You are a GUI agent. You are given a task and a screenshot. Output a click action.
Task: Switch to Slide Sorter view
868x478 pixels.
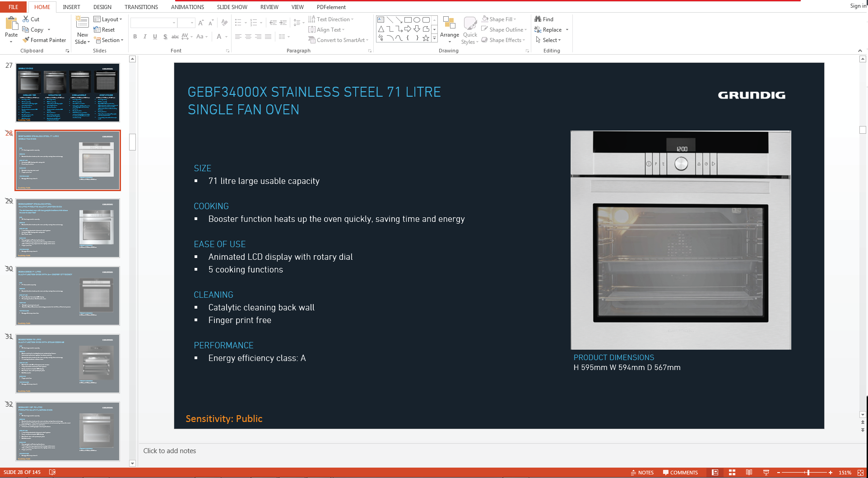point(732,473)
